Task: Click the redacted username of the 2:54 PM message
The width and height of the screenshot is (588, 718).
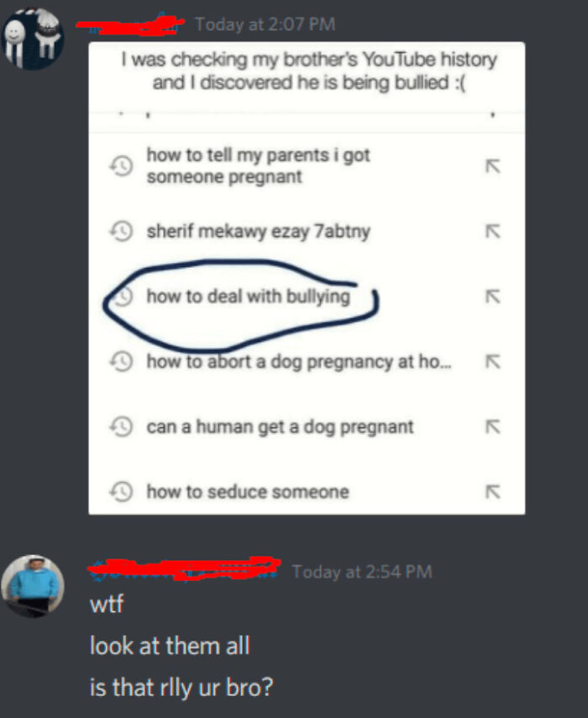Action: (x=184, y=569)
